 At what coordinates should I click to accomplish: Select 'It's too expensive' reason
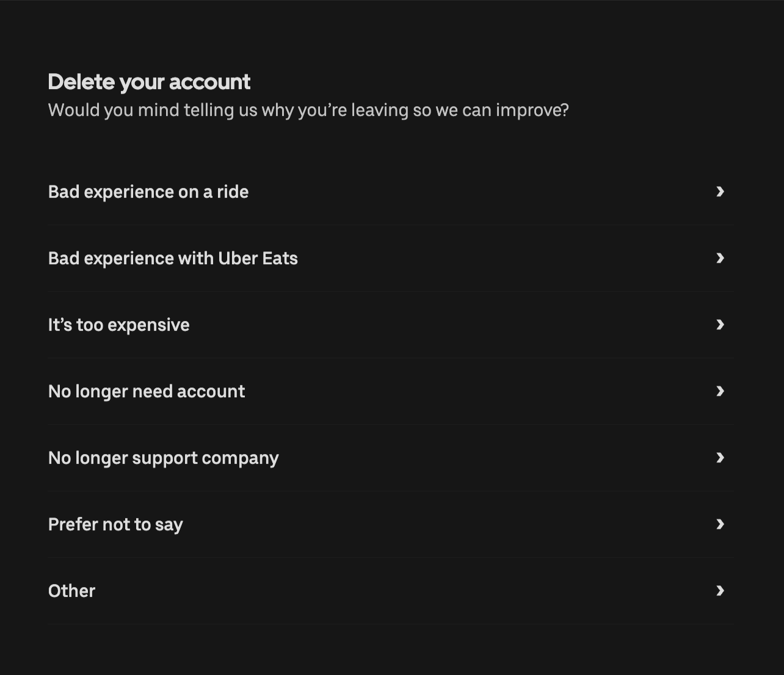(x=118, y=325)
